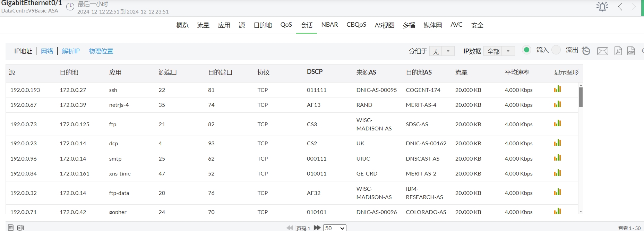Select the 流入 inbound radio button

click(x=526, y=50)
